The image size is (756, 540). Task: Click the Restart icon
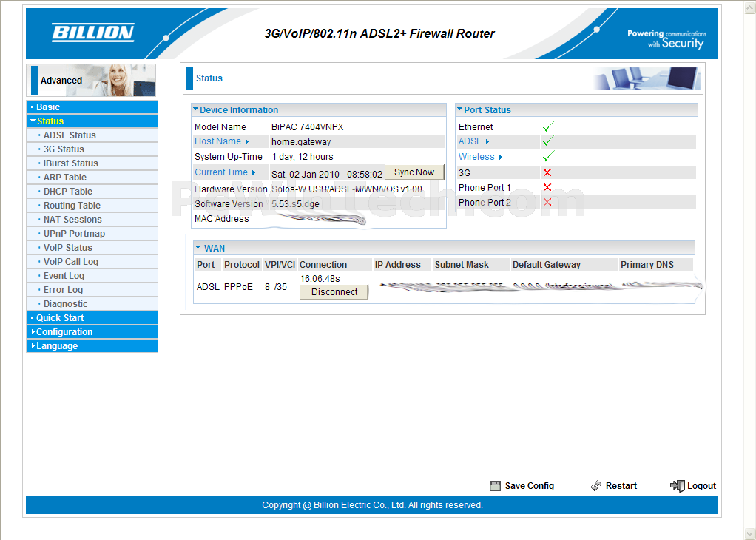tap(596, 485)
